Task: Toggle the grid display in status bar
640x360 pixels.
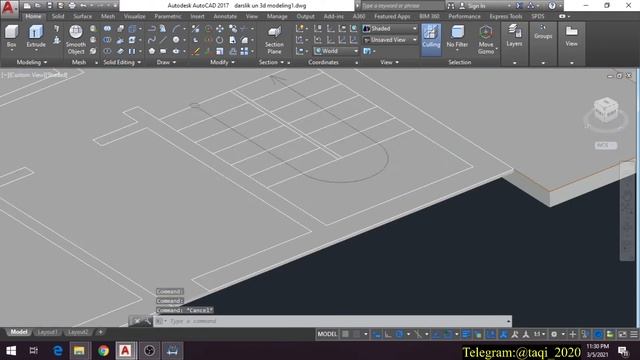Action: click(345, 334)
